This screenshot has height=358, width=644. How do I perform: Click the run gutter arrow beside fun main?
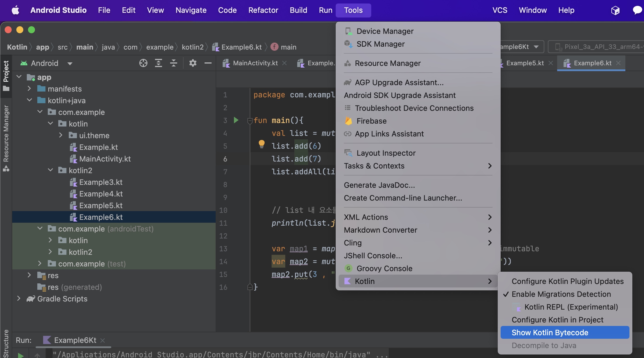click(236, 120)
